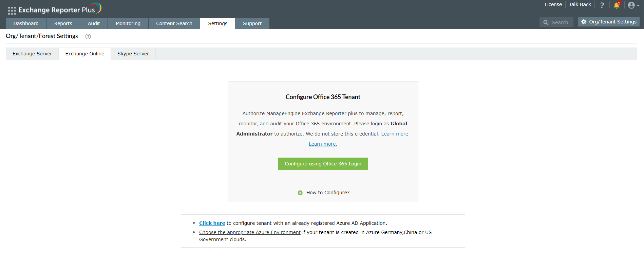
Task: Navigate to the Reports menu
Action: [63, 23]
